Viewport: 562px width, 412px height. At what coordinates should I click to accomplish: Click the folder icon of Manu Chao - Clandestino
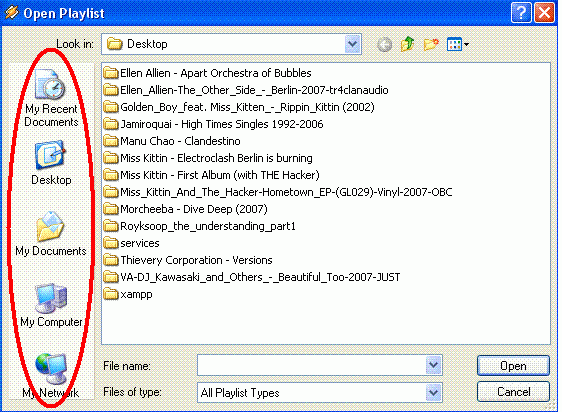click(x=111, y=141)
